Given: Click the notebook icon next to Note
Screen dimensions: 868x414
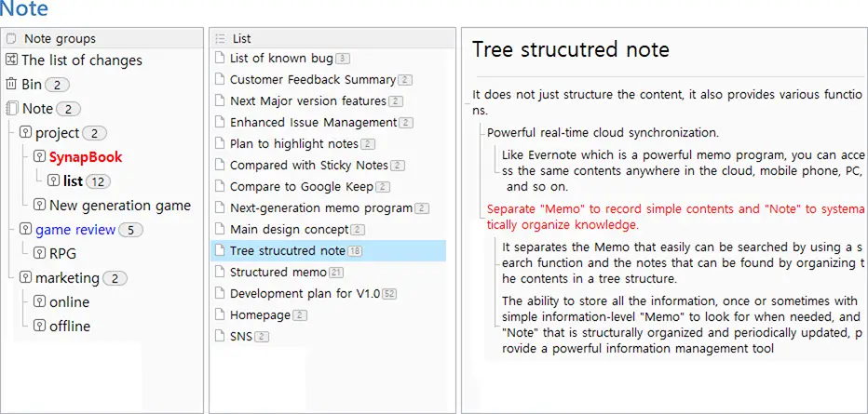Looking at the screenshot, I should tap(11, 108).
